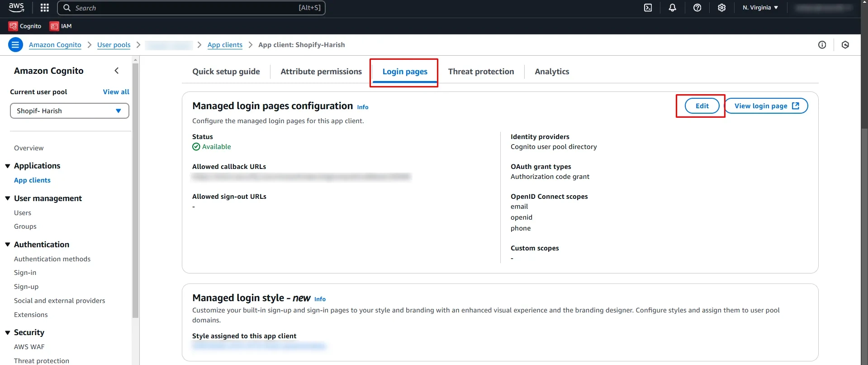
Task: Open Info link beside Managed login pages configuration
Action: coord(363,107)
